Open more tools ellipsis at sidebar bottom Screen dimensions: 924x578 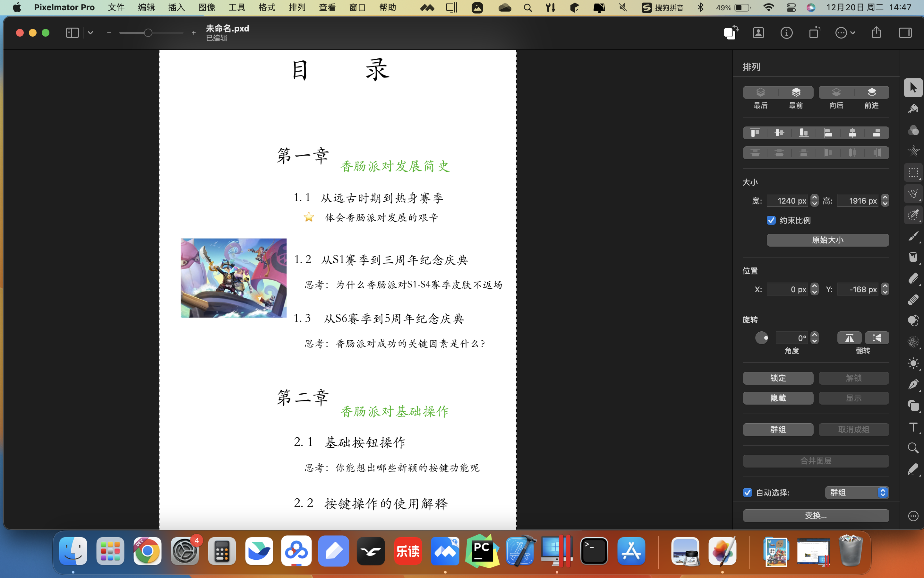913,516
